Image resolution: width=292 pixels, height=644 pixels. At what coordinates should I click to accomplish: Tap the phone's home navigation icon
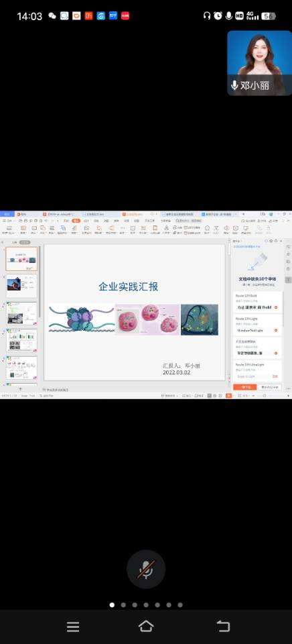coord(146,626)
